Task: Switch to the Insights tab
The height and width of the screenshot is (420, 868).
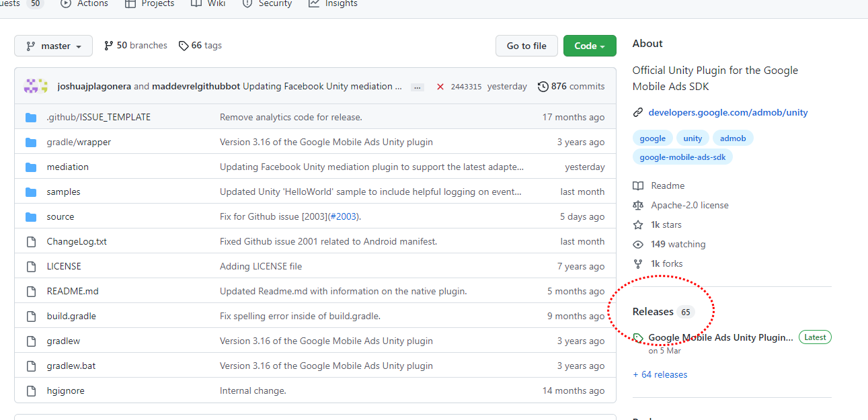Action: coord(333,3)
